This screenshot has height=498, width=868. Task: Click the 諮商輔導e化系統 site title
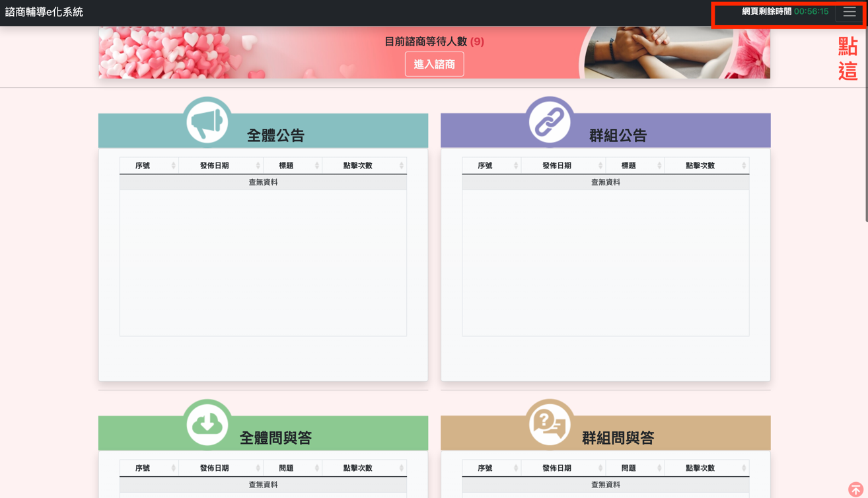tap(44, 11)
